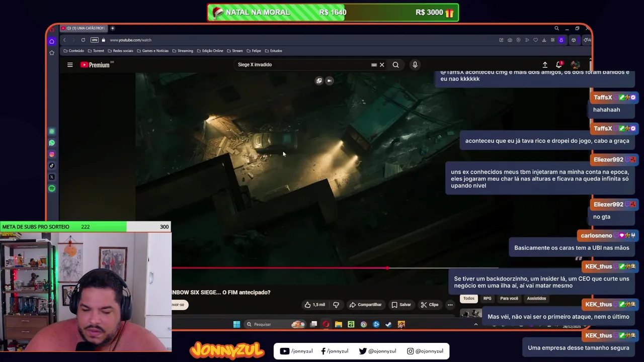Show hidden system tray icons chevron
This screenshot has width=644, height=362.
[476, 324]
